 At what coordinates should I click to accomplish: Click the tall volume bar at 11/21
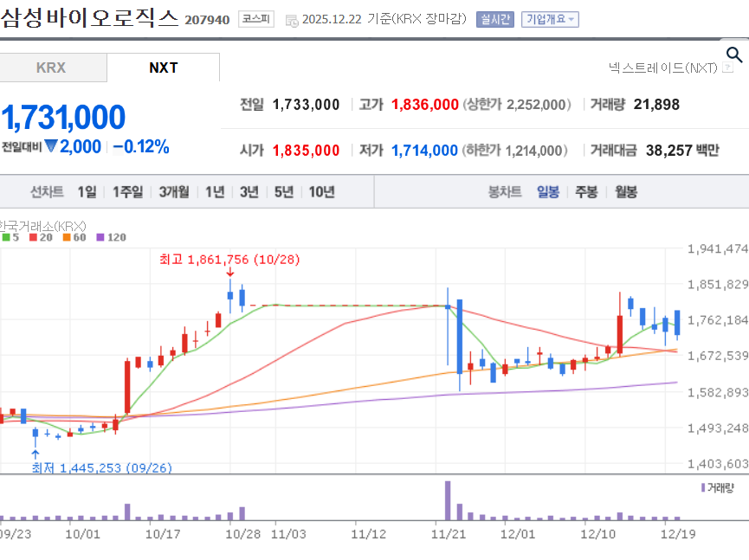click(448, 500)
